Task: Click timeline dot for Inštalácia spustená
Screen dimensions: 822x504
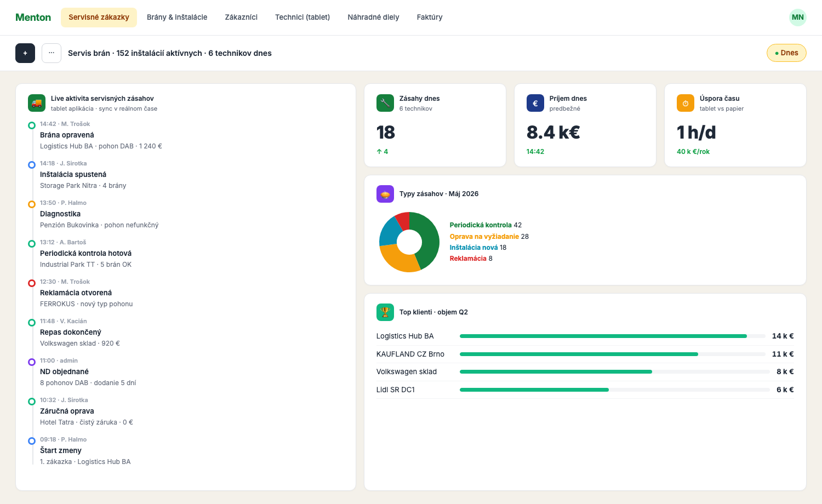Action: (32, 165)
